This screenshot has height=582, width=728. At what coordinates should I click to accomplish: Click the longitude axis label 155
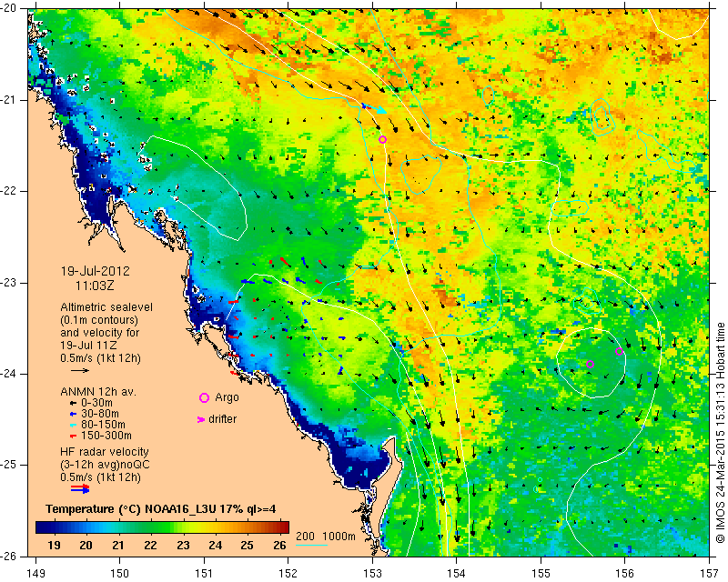tap(541, 574)
